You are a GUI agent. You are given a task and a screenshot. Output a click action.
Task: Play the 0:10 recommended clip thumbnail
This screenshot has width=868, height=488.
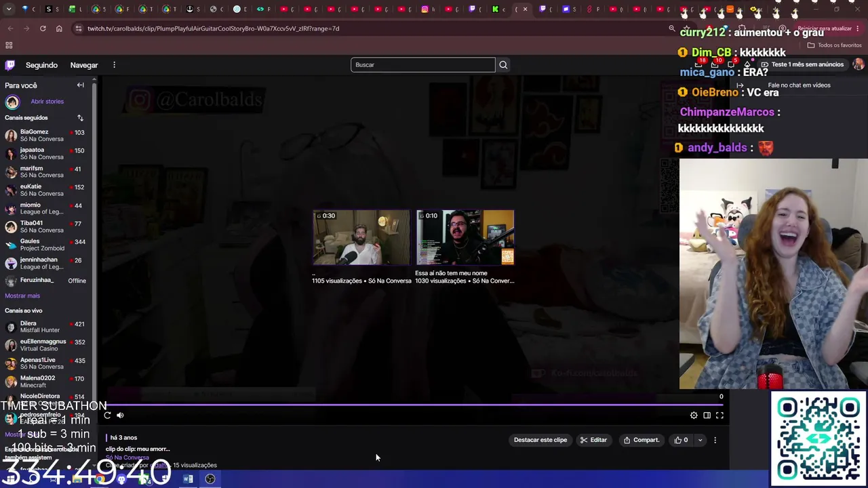click(465, 237)
